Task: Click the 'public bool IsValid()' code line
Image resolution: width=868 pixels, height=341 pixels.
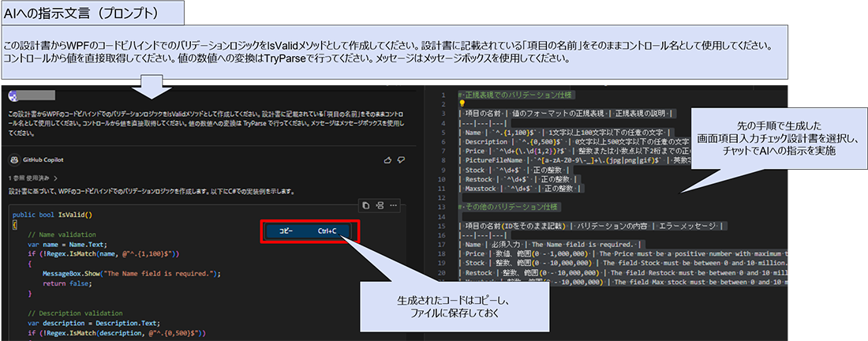Action: tap(52, 215)
